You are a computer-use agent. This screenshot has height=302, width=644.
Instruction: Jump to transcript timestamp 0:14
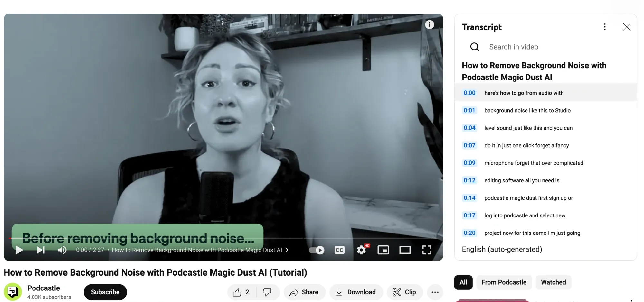point(469,198)
